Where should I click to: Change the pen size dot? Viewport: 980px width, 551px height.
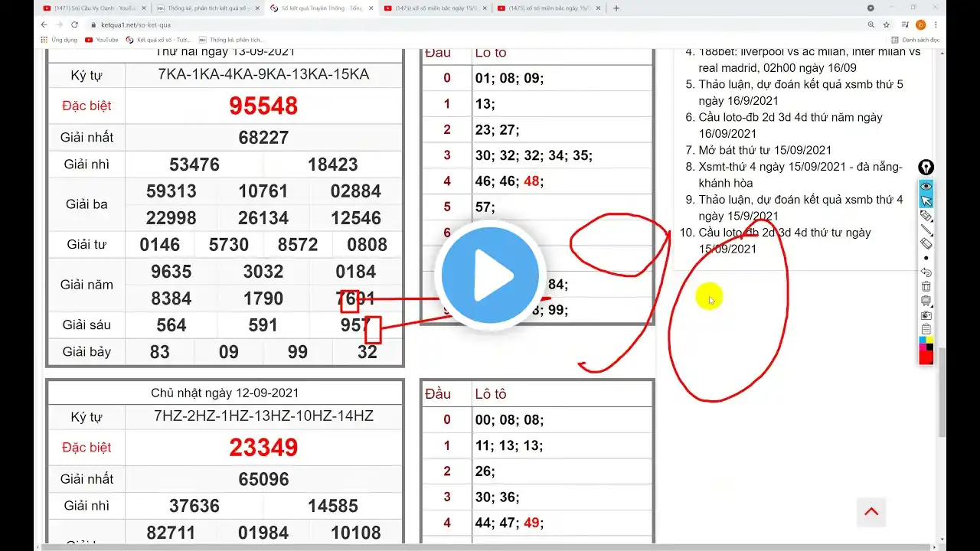[x=926, y=258]
